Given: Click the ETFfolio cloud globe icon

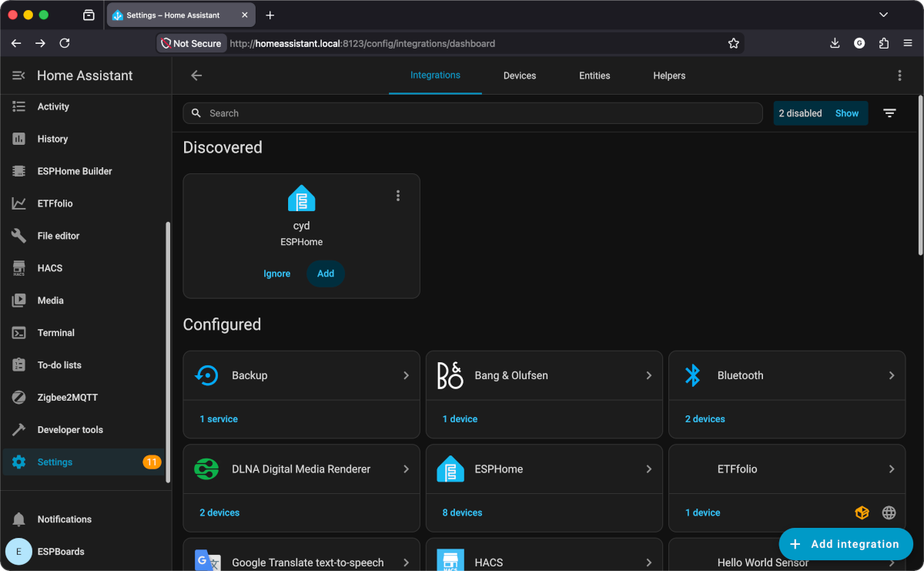Looking at the screenshot, I should pos(889,512).
